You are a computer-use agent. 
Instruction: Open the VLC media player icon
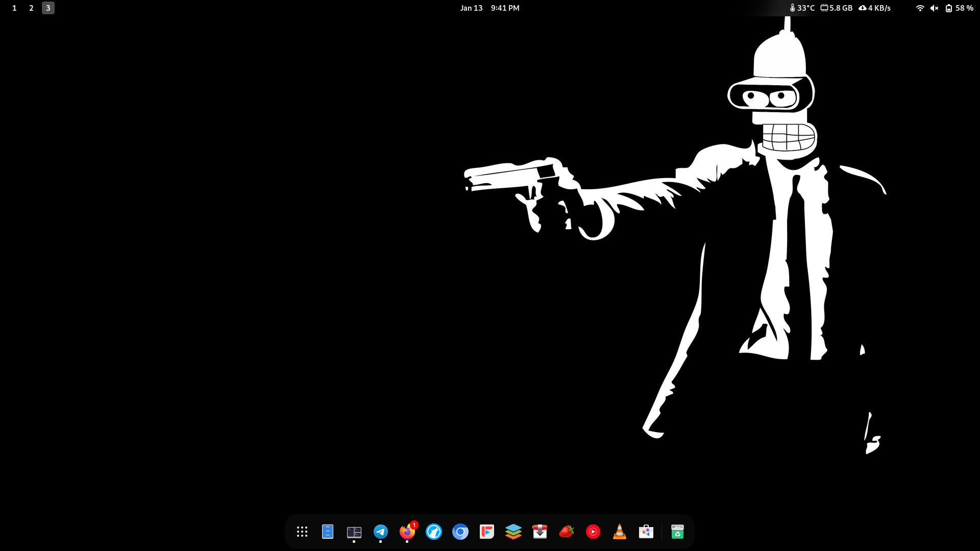click(x=620, y=532)
